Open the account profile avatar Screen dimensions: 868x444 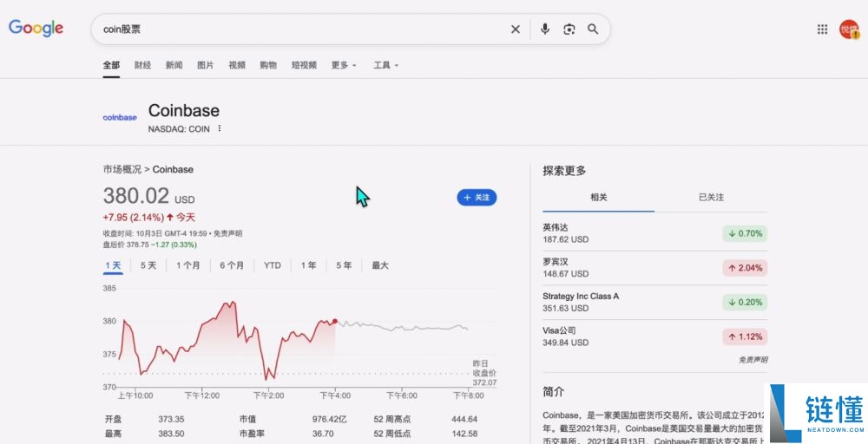click(x=849, y=29)
